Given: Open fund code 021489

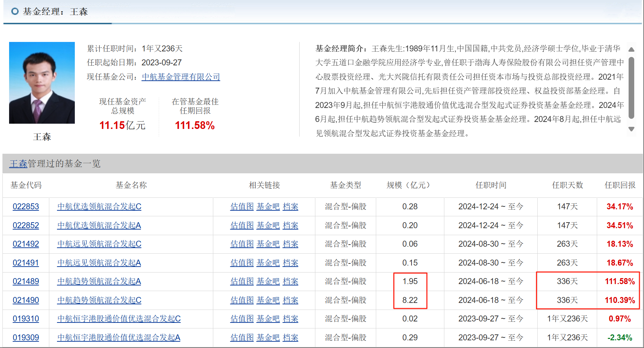Looking at the screenshot, I should click(26, 281).
